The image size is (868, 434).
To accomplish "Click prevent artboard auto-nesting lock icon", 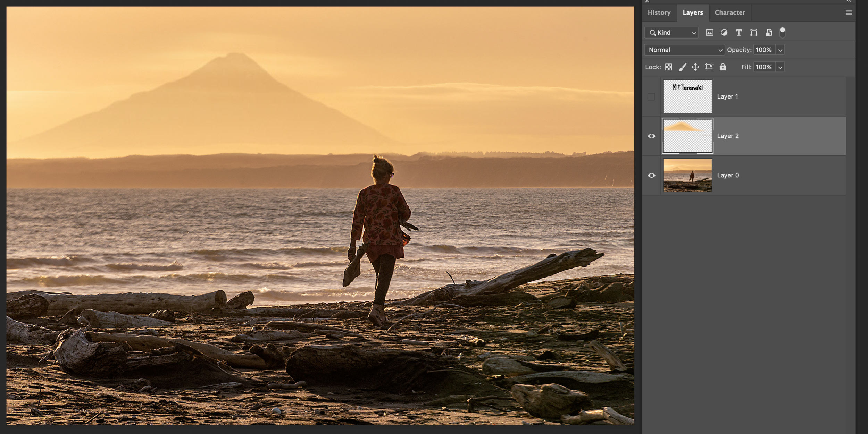I will click(x=709, y=67).
